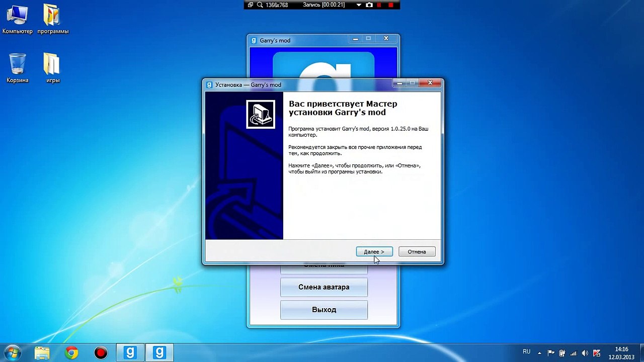Pause the screen recording
This screenshot has width=644, height=362.
pyautogui.click(x=379, y=5)
